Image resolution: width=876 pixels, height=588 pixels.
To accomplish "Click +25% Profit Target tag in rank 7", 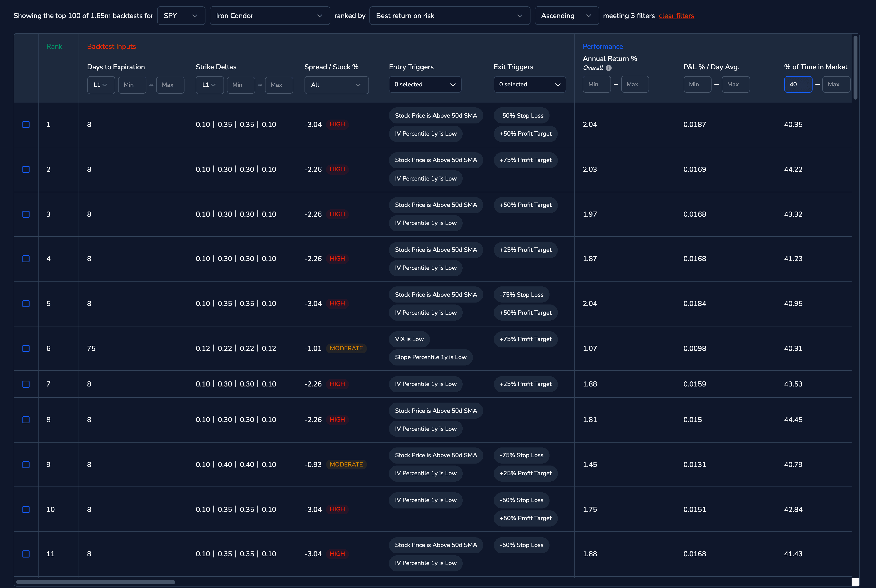I will tap(525, 384).
